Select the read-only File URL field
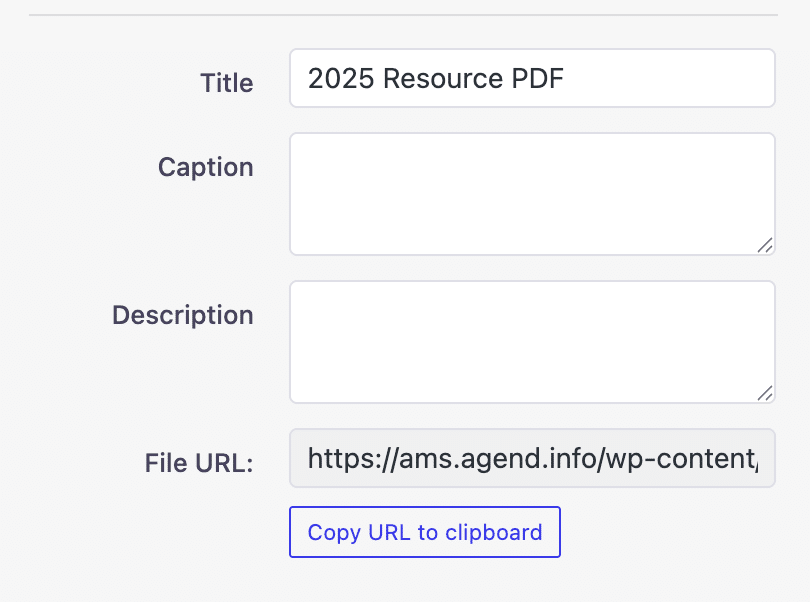Screen dimensions: 810x602 pos(532,459)
